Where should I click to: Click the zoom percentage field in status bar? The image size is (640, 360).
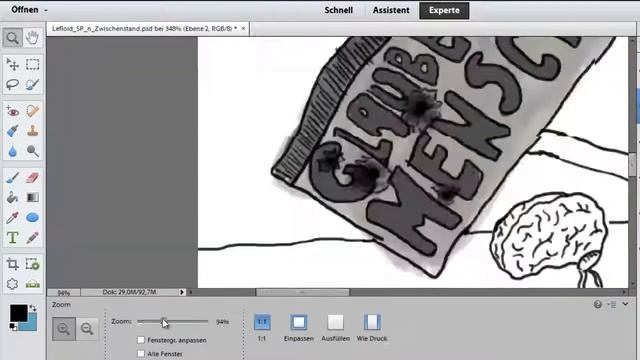[x=64, y=293]
